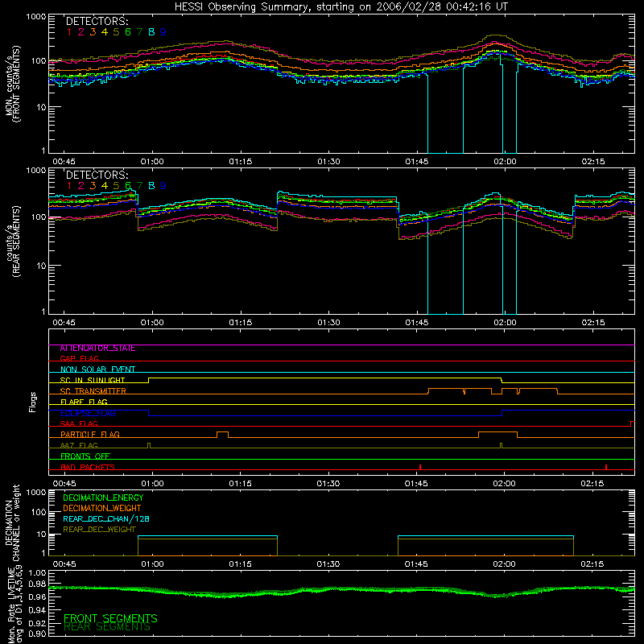Image resolution: width=644 pixels, height=644 pixels.
Task: Click 02:15 time label under decimation panel
Action: click(x=592, y=564)
